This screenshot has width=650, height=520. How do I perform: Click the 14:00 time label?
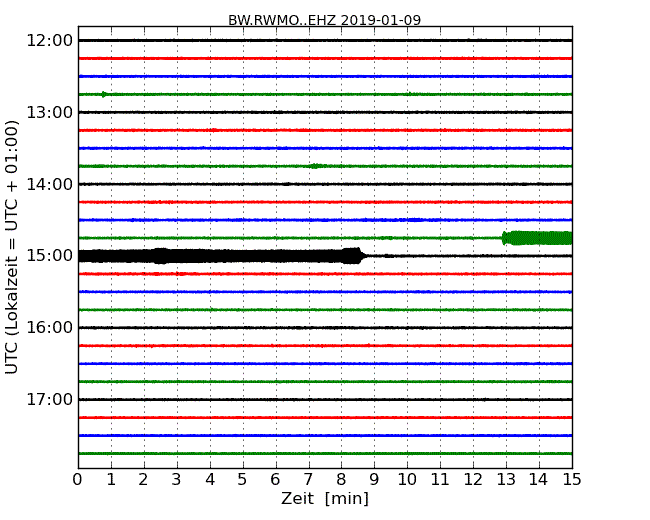[50, 184]
